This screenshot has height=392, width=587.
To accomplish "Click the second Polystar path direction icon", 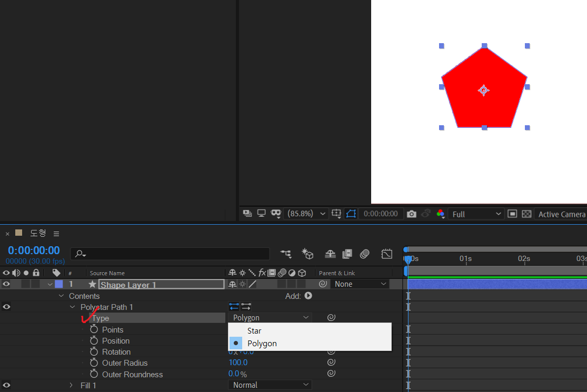I will (x=246, y=307).
